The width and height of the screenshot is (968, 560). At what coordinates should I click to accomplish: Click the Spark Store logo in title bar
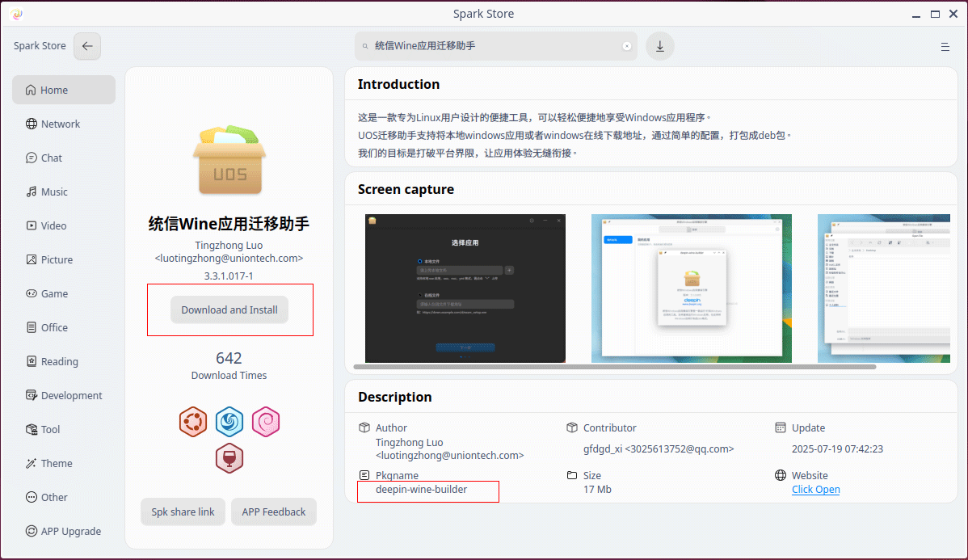(17, 14)
